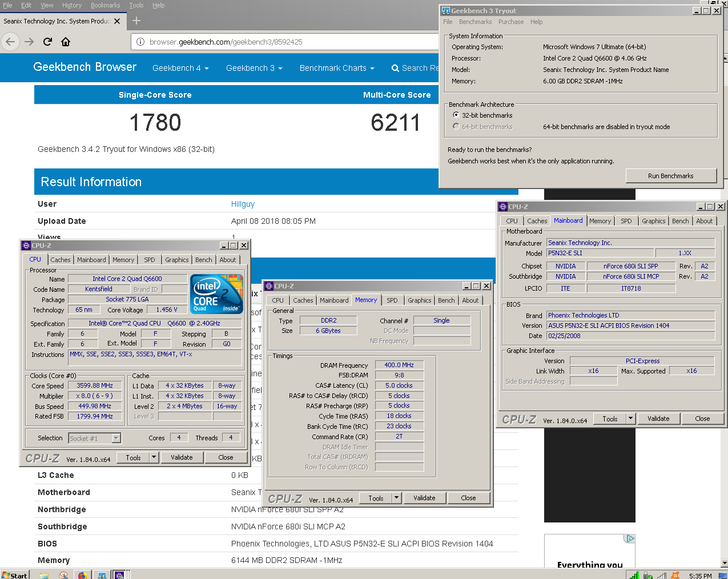This screenshot has width=728, height=579.
Task: Switch to Firefox in the taskbar
Action: pyautogui.click(x=82, y=575)
